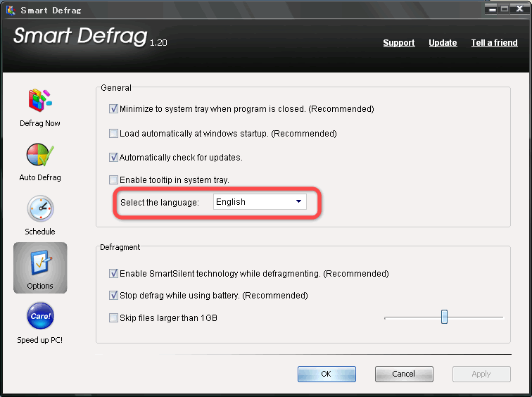Open the language selection dropdown

[x=260, y=201]
